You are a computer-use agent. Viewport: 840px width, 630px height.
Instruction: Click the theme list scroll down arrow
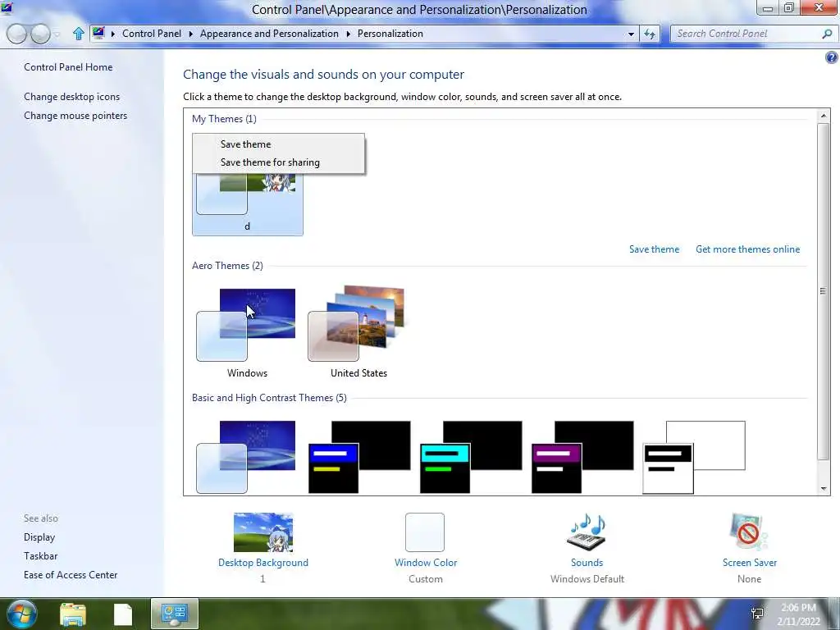(824, 489)
